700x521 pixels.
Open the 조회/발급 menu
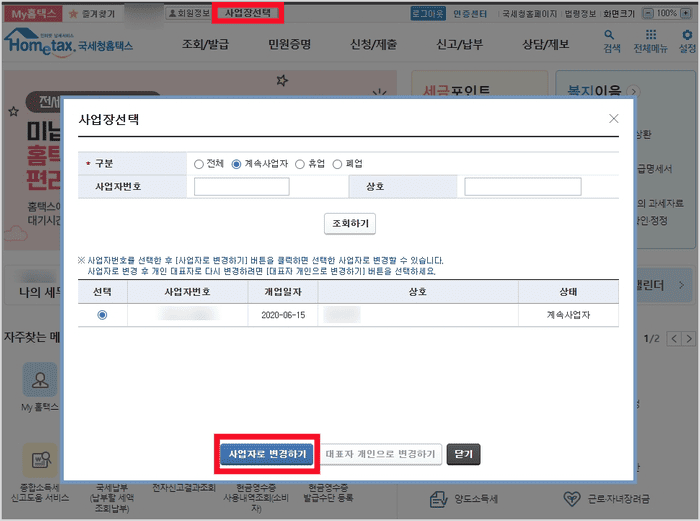(x=205, y=44)
